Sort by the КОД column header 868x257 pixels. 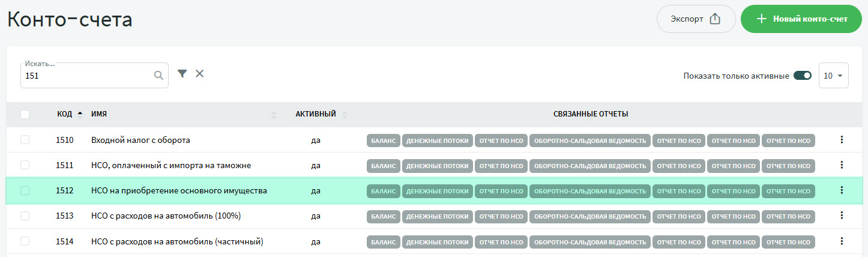(x=65, y=114)
